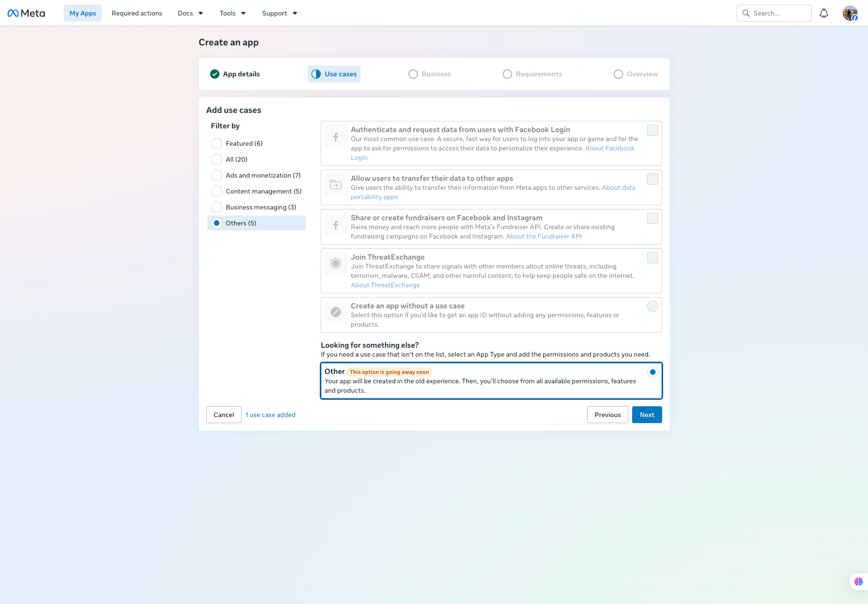Check the transfer data use case checkbox

coord(653,179)
